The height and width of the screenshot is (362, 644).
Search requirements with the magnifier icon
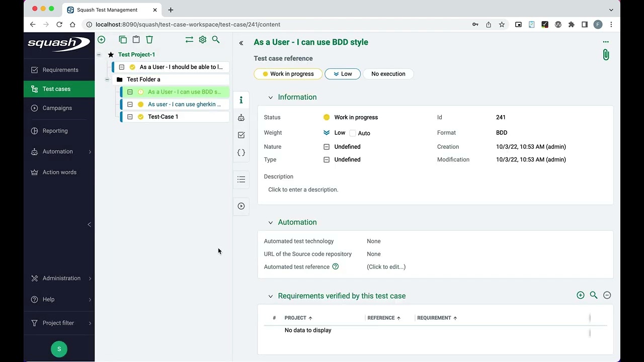pos(594,296)
